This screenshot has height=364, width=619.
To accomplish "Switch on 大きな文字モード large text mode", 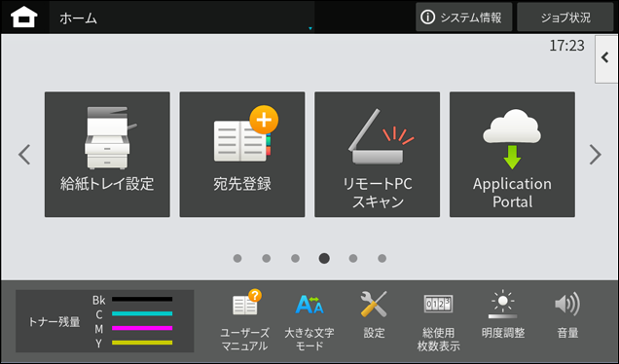I will (309, 321).
